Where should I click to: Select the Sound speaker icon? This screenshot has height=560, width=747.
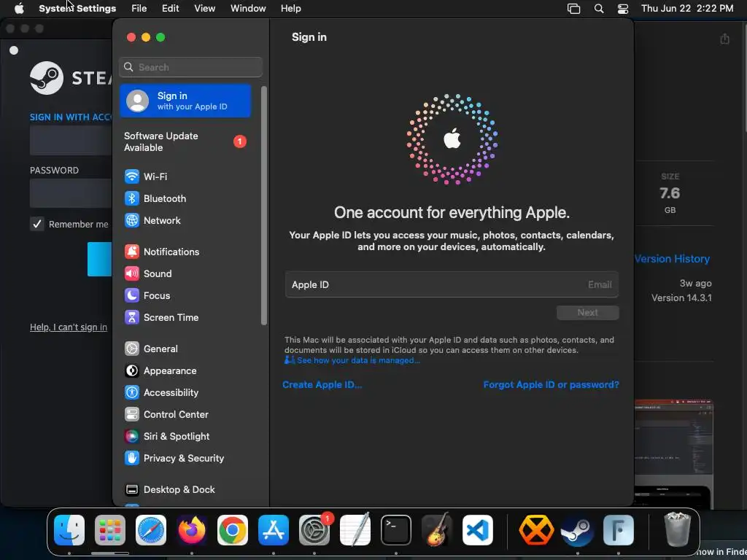[132, 273]
